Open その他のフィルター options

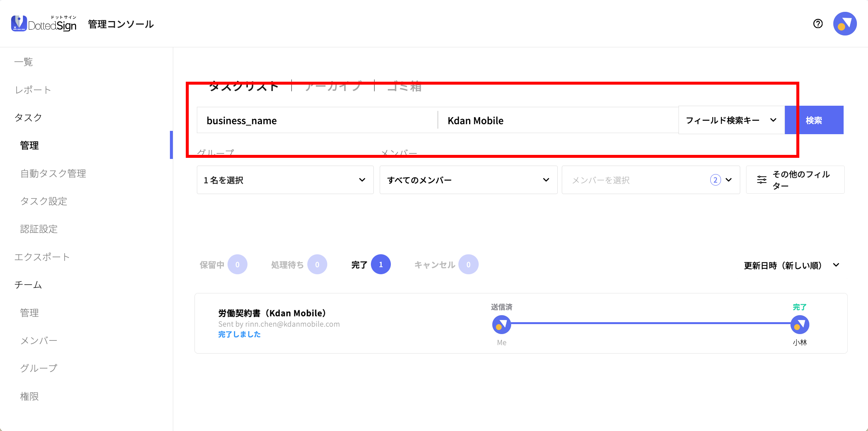click(x=795, y=180)
